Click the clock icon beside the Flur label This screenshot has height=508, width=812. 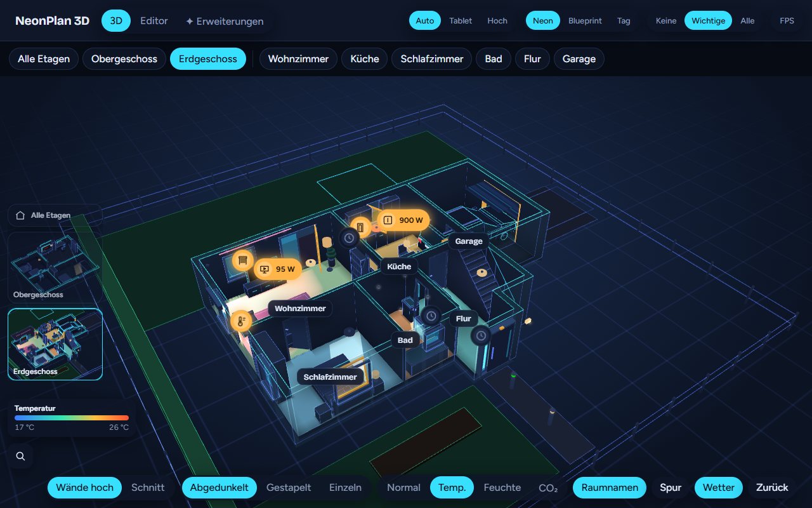[x=431, y=316]
